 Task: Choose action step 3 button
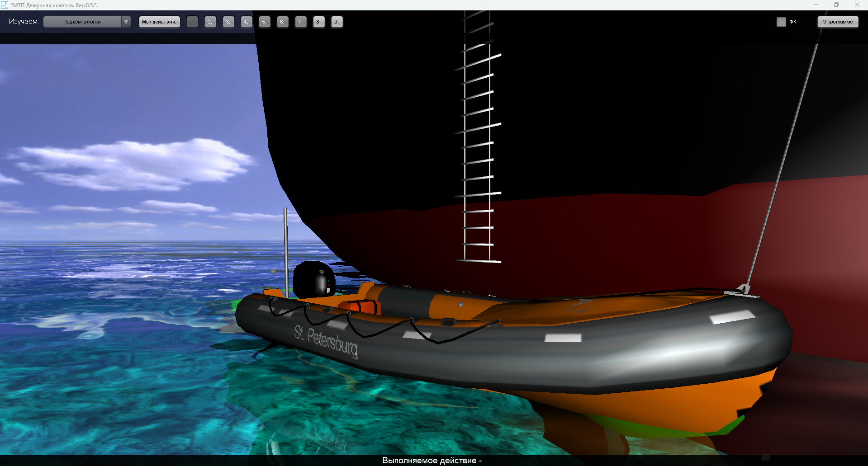pyautogui.click(x=228, y=22)
